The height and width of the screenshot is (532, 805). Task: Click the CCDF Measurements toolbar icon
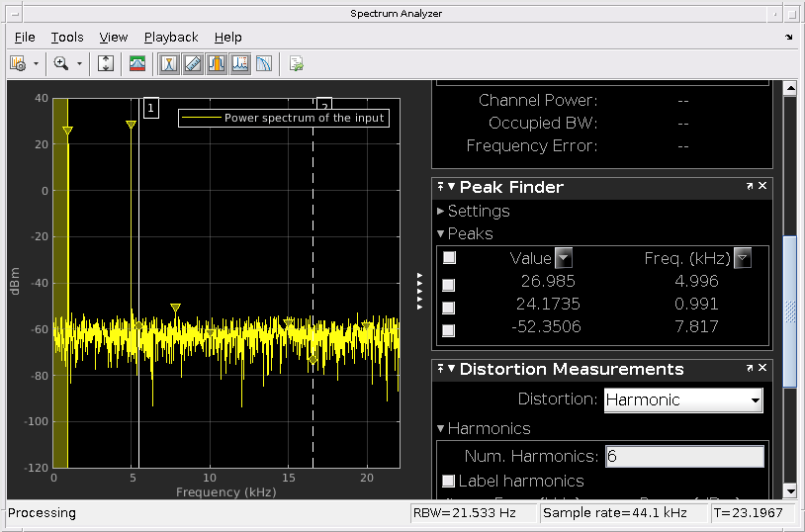point(264,63)
